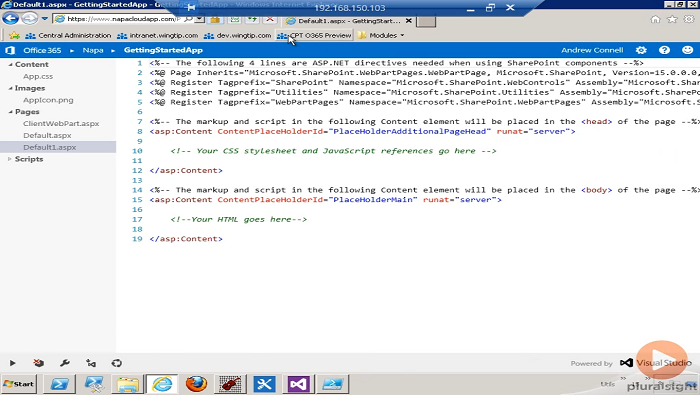Image resolution: width=700 pixels, height=395 pixels.
Task: Click 'PlaceHolderAdditionalPageHead' in line 8
Action: click(410, 131)
